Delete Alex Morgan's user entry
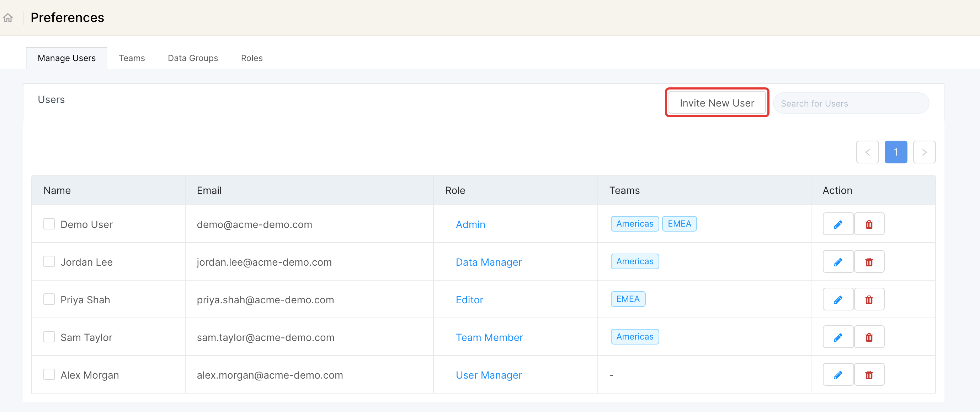 coord(869,375)
